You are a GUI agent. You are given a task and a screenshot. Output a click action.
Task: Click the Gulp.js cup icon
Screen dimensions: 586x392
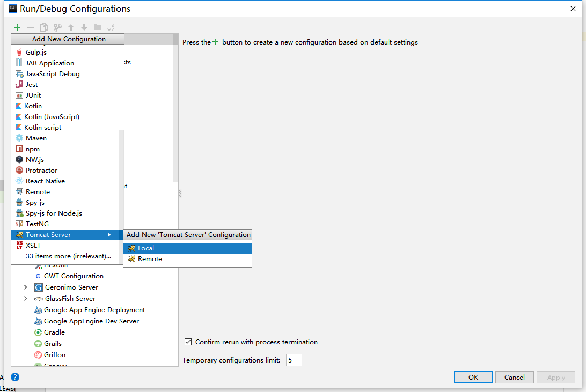tap(19, 52)
